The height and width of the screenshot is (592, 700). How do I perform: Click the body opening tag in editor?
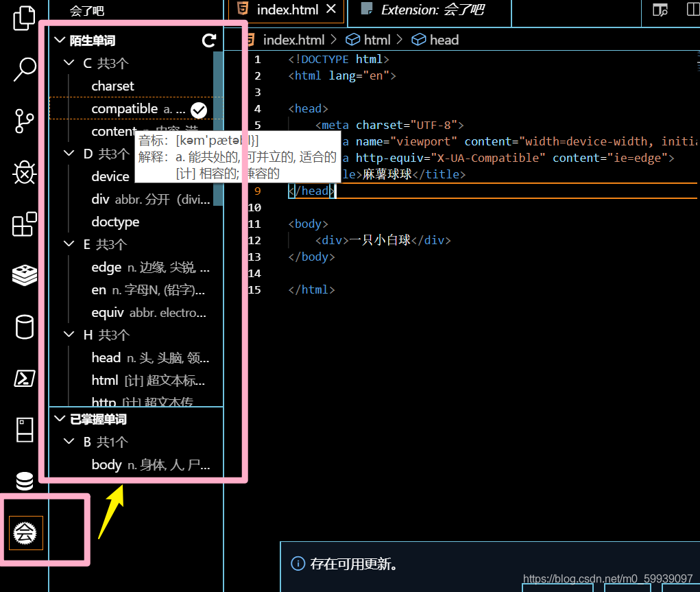tap(308, 224)
